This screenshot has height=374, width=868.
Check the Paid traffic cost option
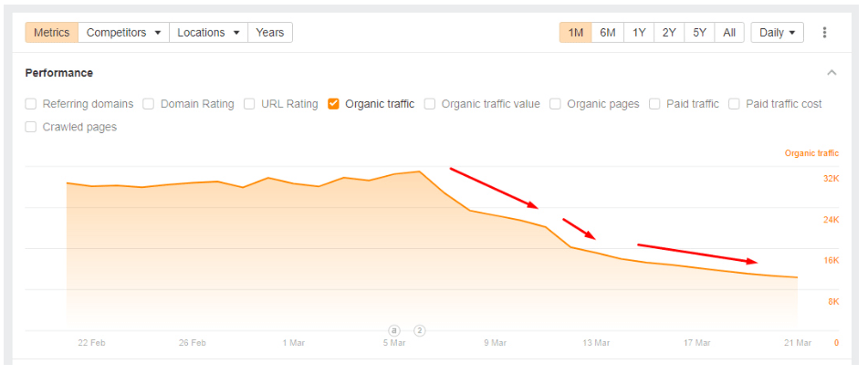(734, 104)
